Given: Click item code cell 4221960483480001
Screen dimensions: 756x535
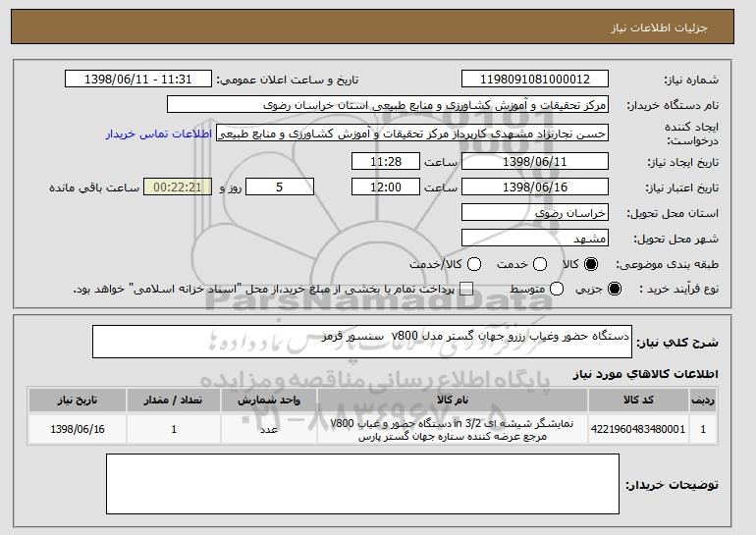Looking at the screenshot, I should tap(638, 429).
